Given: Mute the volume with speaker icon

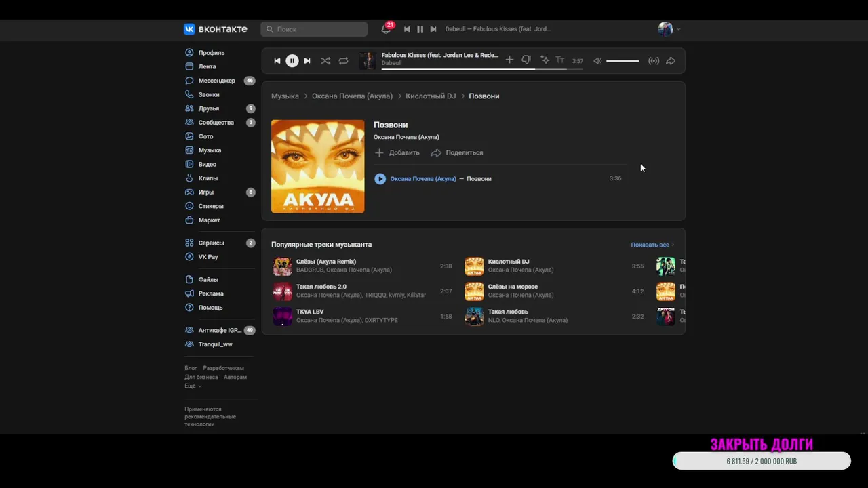Looking at the screenshot, I should click(597, 61).
